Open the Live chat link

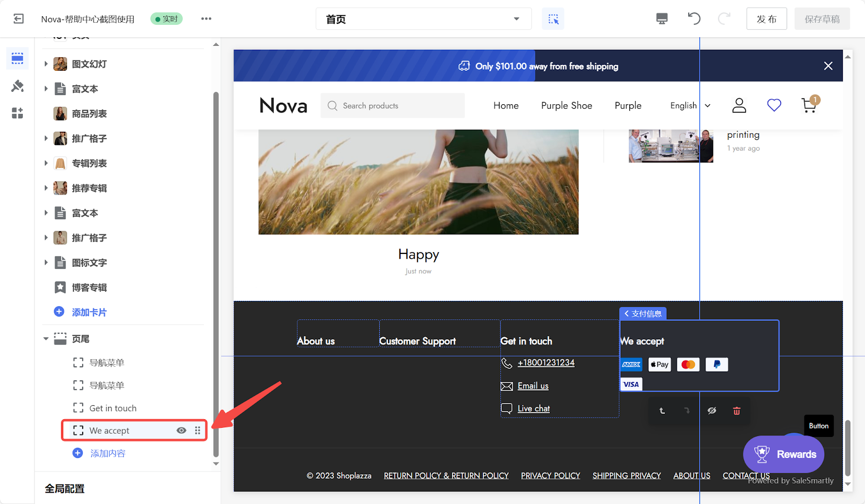534,408
